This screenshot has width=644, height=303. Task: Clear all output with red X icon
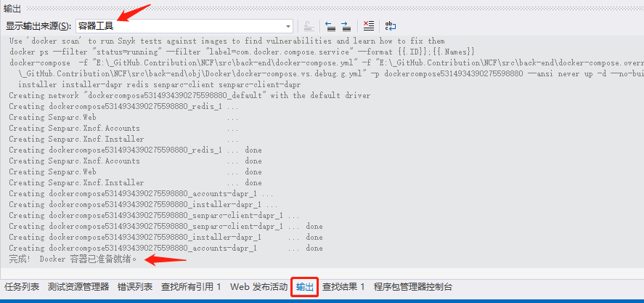coord(368,26)
